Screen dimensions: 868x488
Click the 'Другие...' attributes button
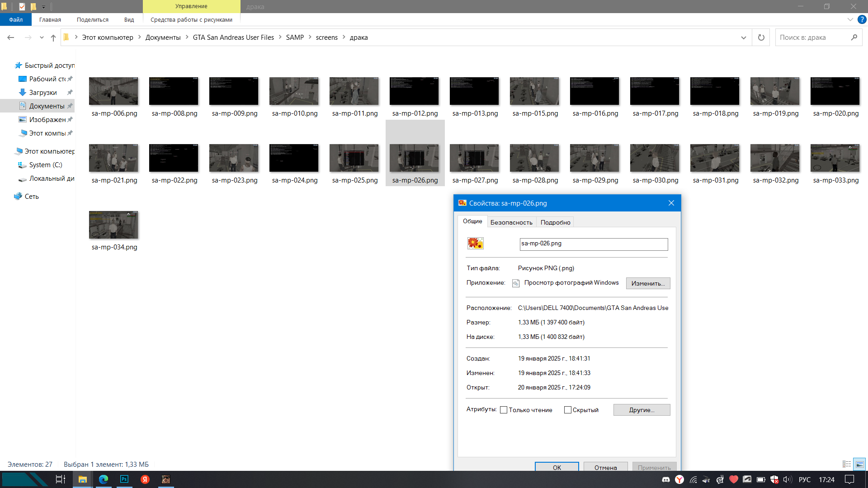click(x=642, y=410)
